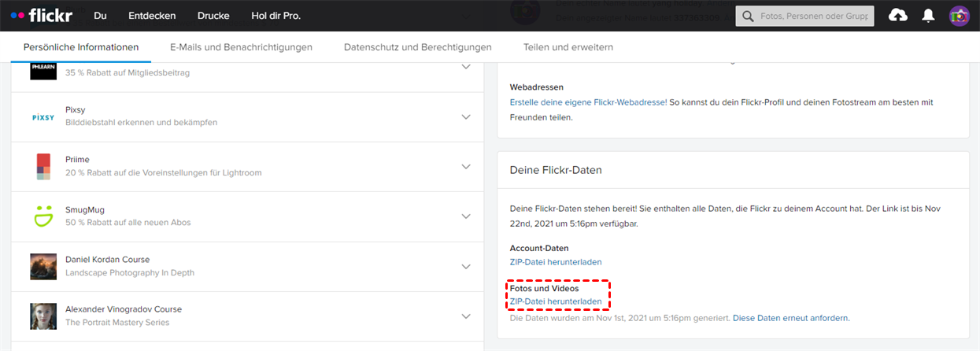Click the cloud upload icon

pyautogui.click(x=897, y=16)
